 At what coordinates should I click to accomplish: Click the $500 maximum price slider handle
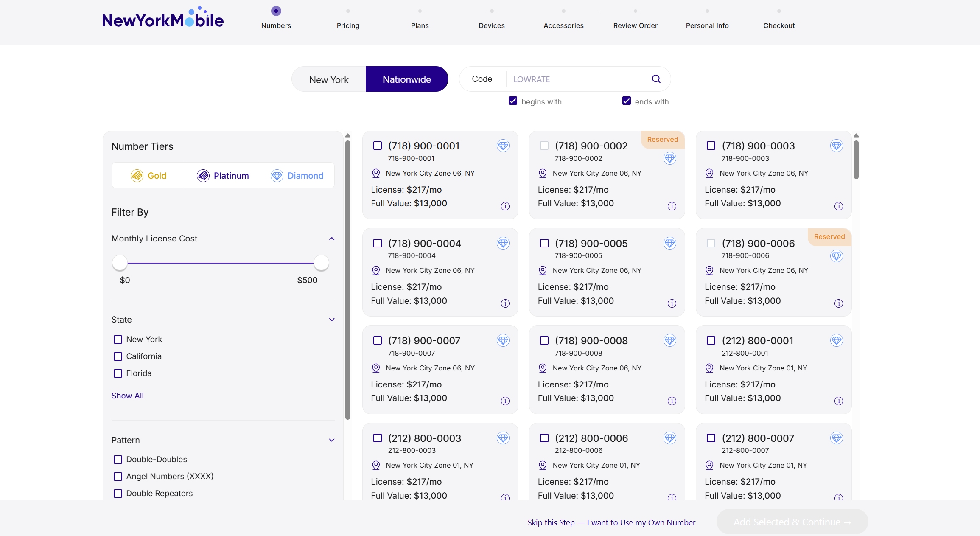tap(321, 263)
